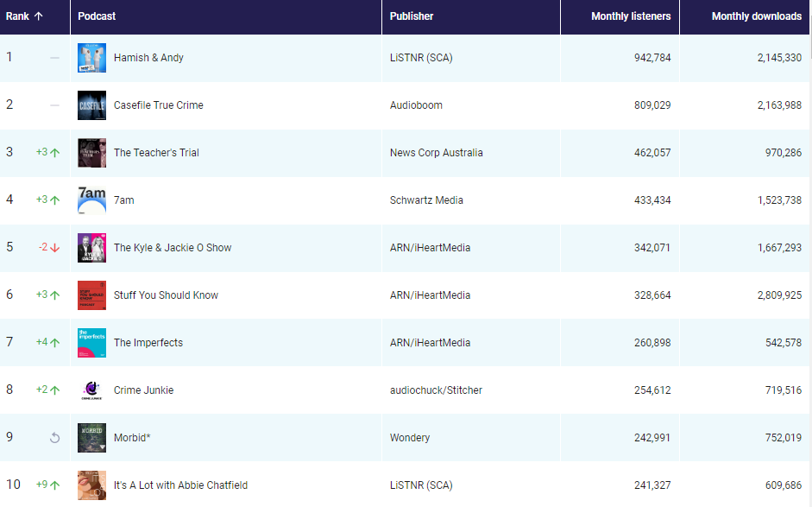Click the Hamish & Andy podcast artwork

(91, 58)
